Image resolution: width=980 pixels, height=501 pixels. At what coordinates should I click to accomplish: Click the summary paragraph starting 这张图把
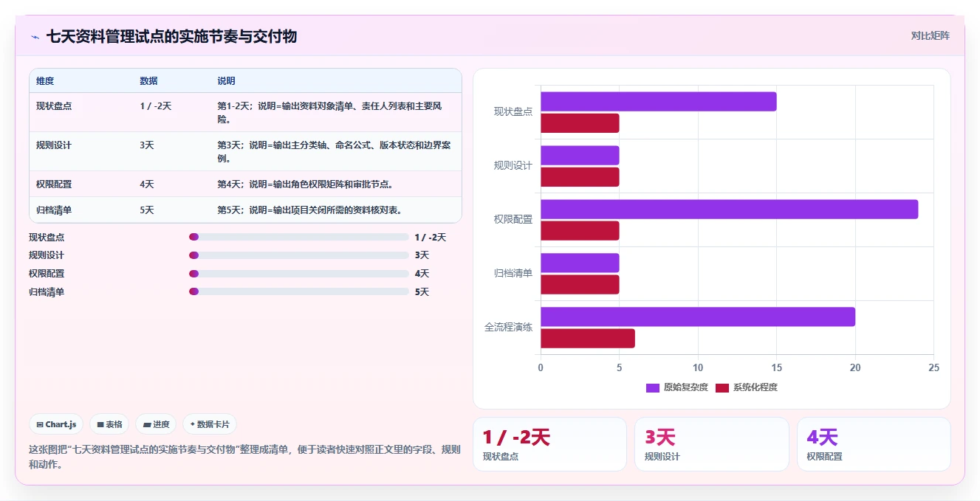click(x=244, y=457)
